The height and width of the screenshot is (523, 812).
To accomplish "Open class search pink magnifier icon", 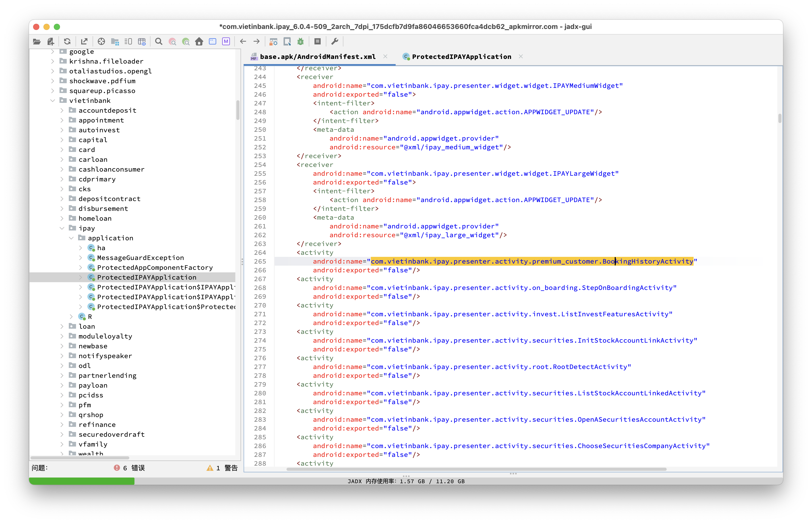I will 172,41.
